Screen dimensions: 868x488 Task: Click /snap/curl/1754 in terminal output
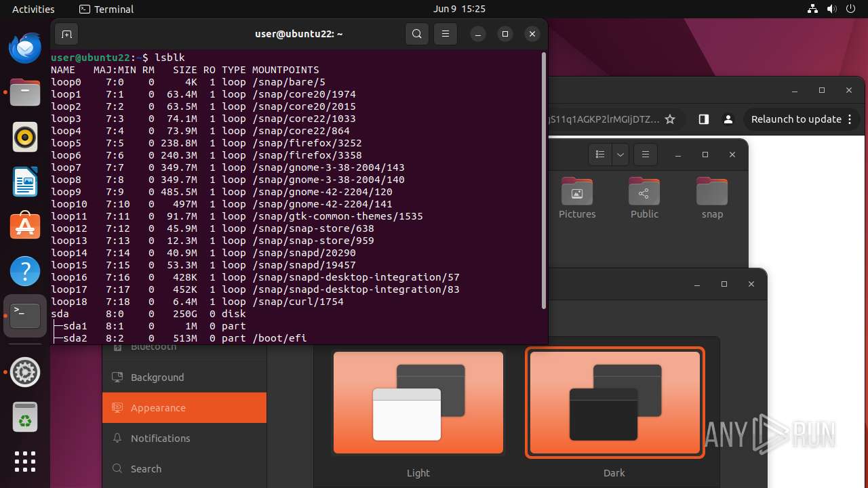click(x=298, y=302)
